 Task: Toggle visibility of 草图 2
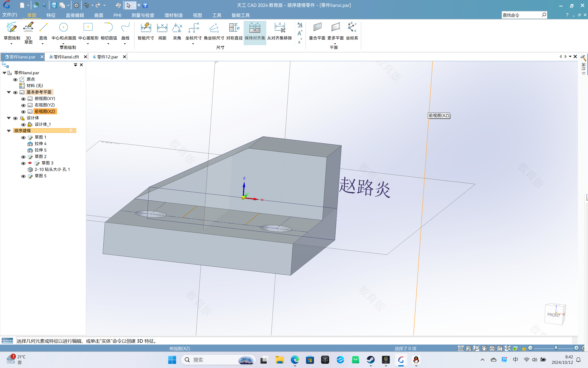click(x=23, y=157)
